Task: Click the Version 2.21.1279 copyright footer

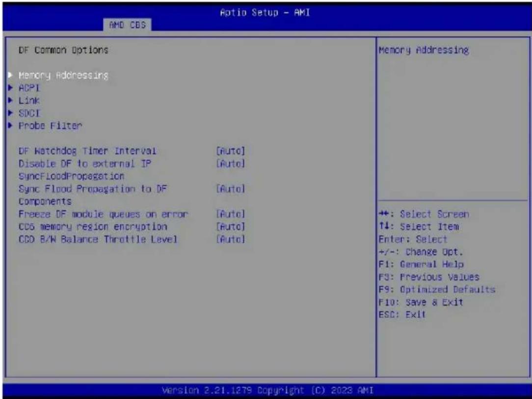Action: coord(267,390)
